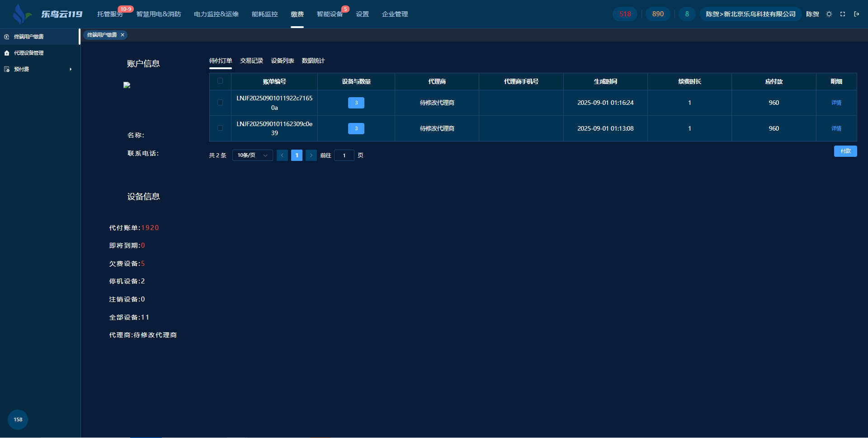Select all orders with header checkbox

(220, 81)
